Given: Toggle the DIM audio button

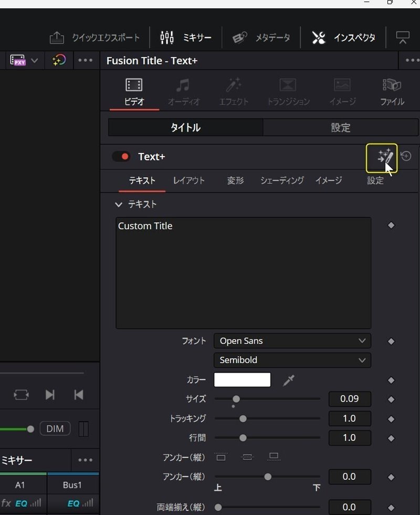Looking at the screenshot, I should point(55,429).
